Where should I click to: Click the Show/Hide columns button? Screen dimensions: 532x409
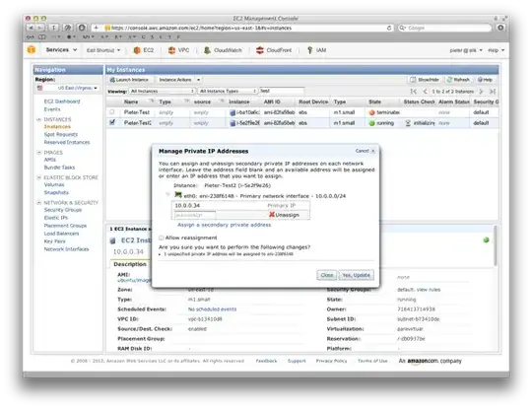pos(425,80)
